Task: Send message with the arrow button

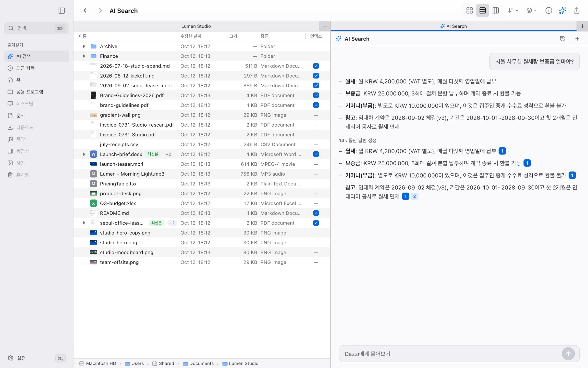Action: tap(568, 354)
